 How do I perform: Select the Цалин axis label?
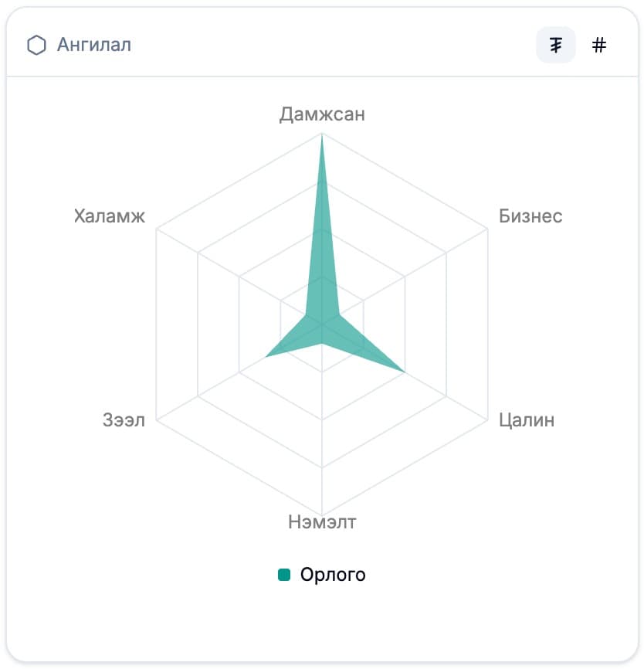tap(527, 420)
